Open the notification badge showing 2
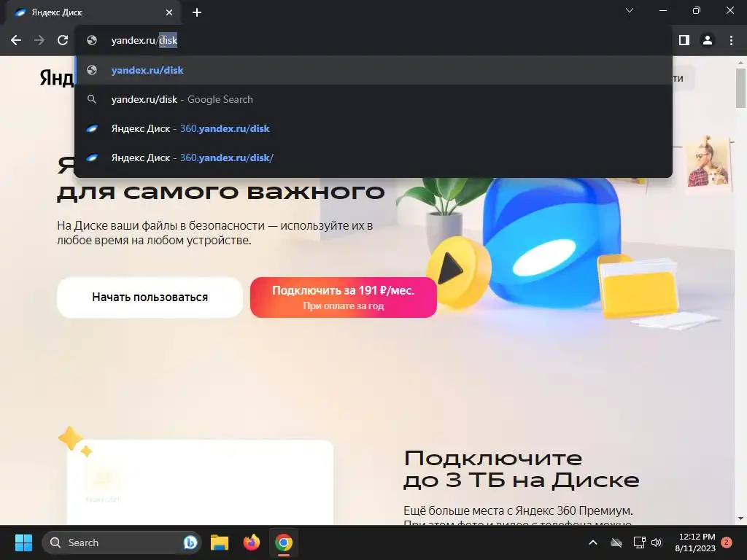This screenshot has width=747, height=560. [x=727, y=542]
